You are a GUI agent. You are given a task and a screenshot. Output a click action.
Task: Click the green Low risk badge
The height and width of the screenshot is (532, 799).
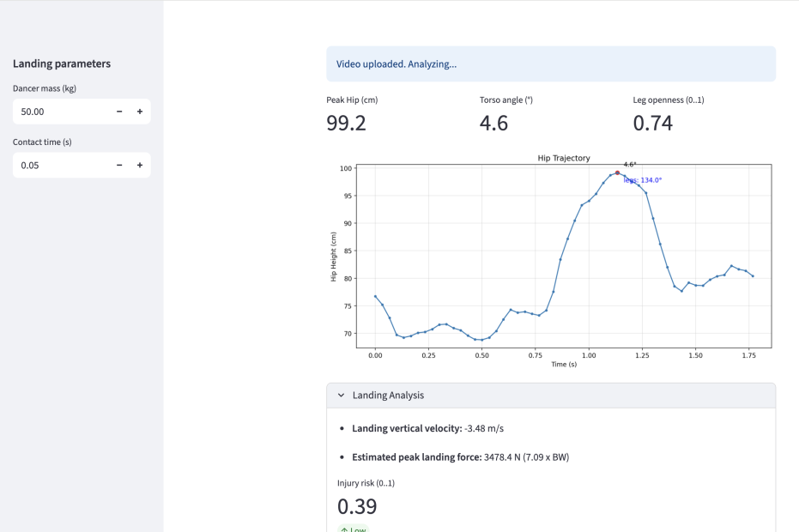pyautogui.click(x=353, y=528)
